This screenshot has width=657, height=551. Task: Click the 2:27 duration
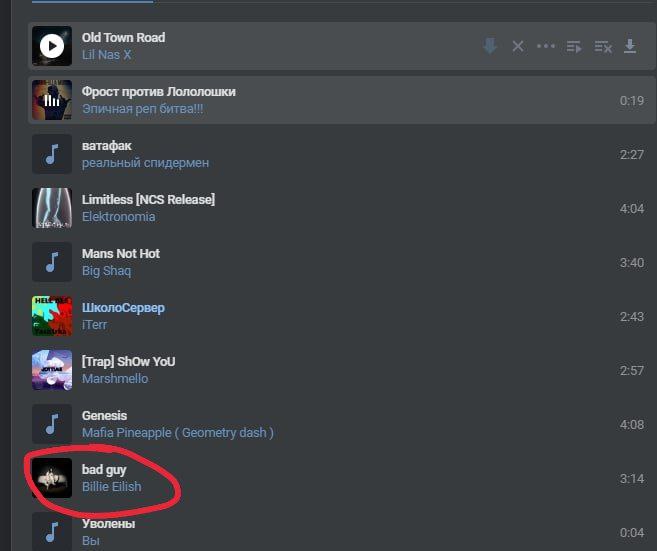tap(631, 155)
